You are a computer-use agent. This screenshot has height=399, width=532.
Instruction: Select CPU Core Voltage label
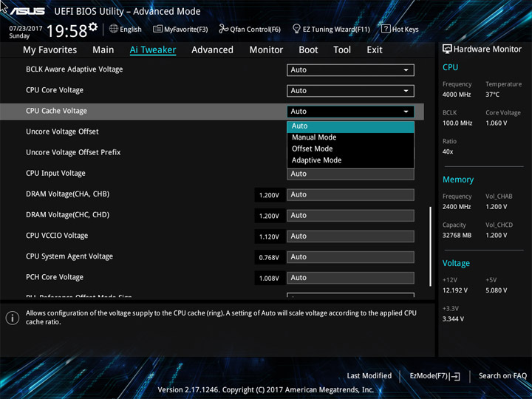coord(55,90)
